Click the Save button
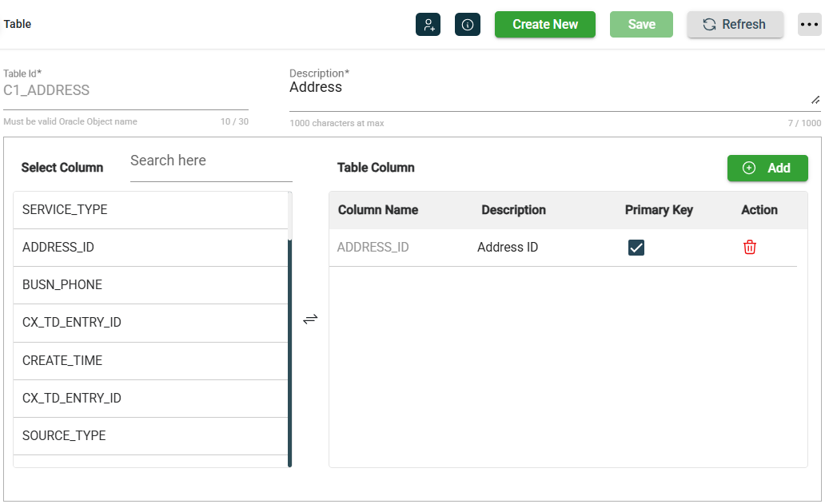Image resolution: width=825 pixels, height=504 pixels. click(641, 24)
